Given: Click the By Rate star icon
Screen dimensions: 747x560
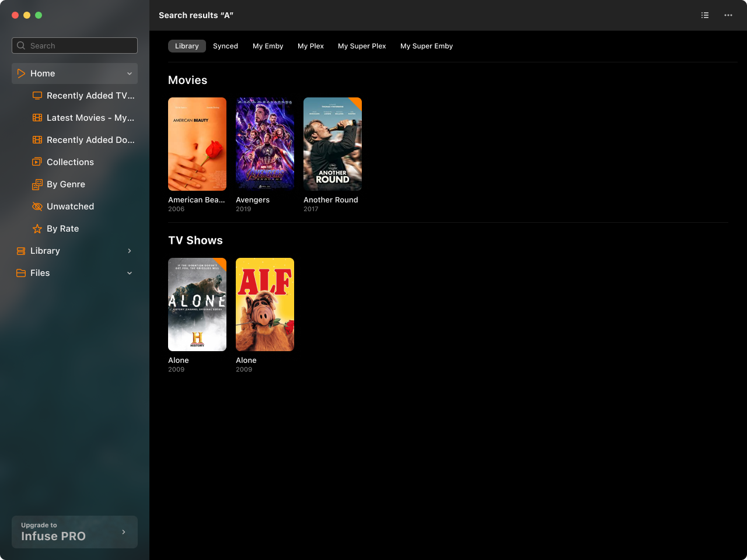Looking at the screenshot, I should pos(37,229).
